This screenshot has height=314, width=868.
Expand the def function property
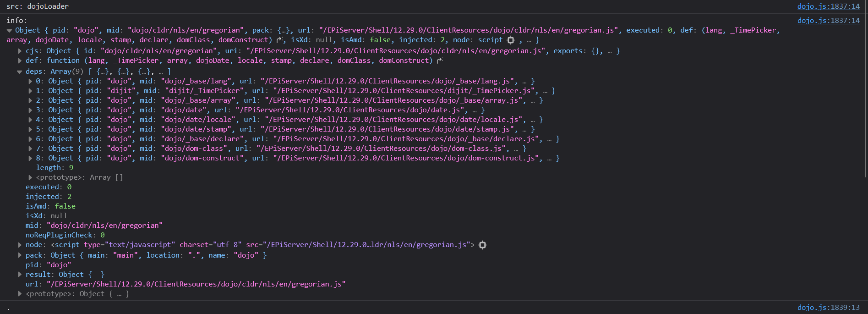(20, 61)
